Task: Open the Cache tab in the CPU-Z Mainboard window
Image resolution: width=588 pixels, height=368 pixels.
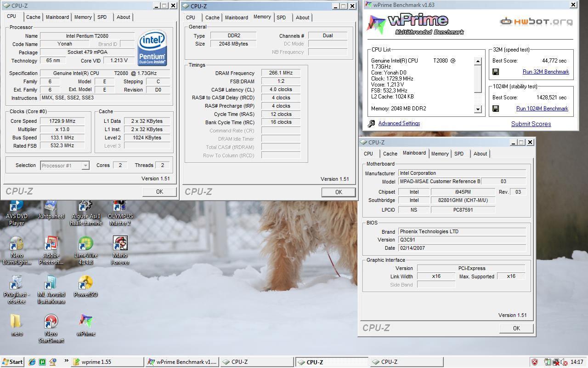Action: [x=390, y=154]
